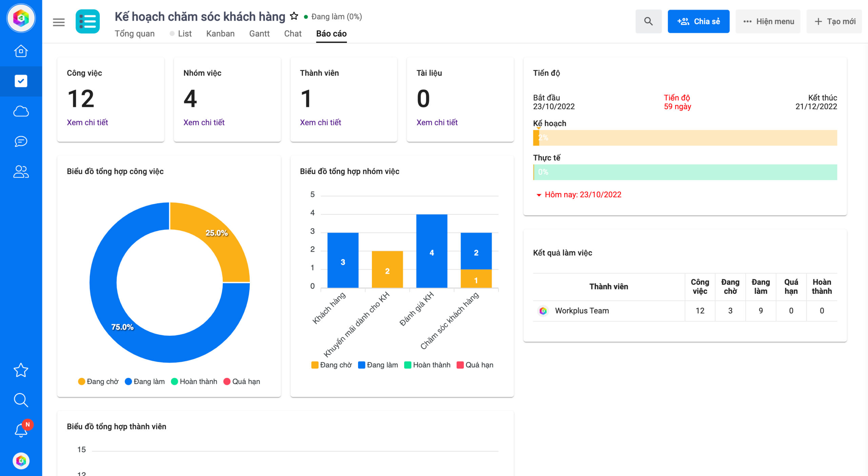The width and height of the screenshot is (868, 476).
Task: Click the value 12 in Workplus Team row
Action: [x=700, y=311]
